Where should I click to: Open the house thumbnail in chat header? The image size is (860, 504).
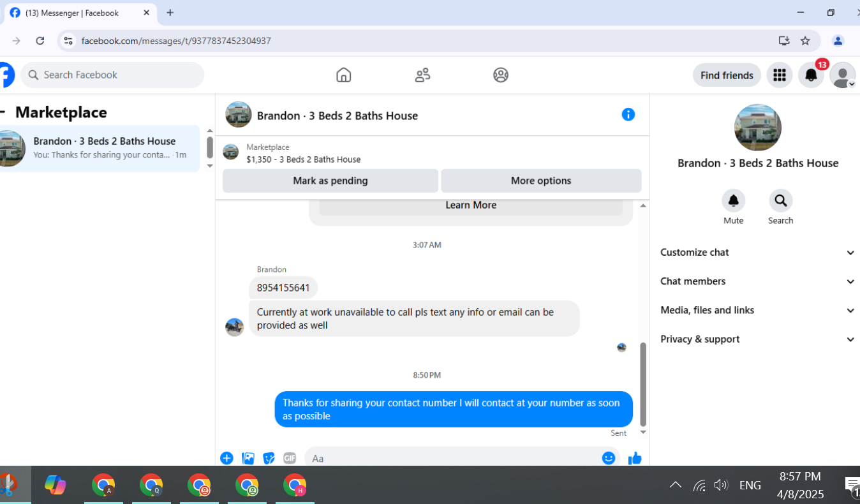(239, 115)
